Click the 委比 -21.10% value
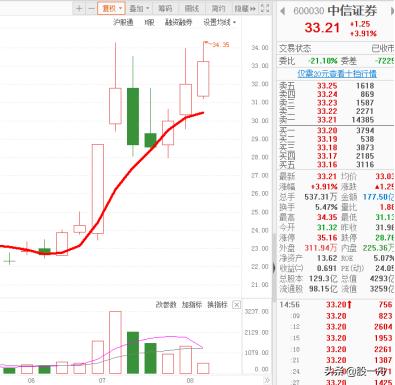The height and width of the screenshot is (385, 395). [322, 61]
